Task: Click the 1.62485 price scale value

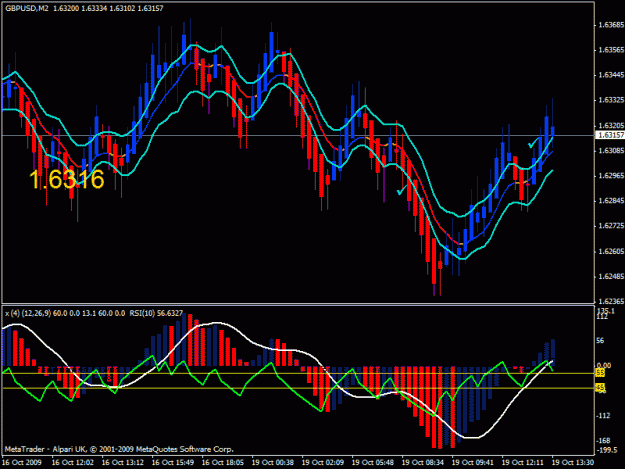Action: pos(611,277)
